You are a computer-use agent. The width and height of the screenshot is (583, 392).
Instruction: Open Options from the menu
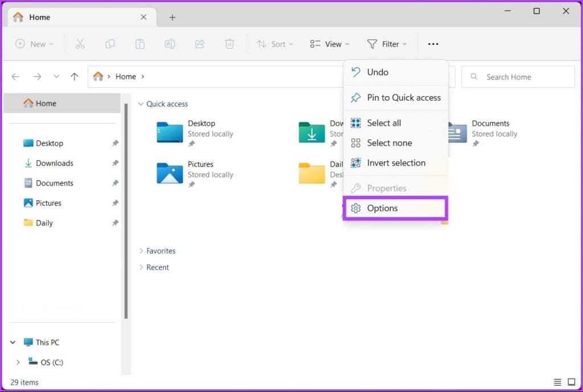point(396,208)
